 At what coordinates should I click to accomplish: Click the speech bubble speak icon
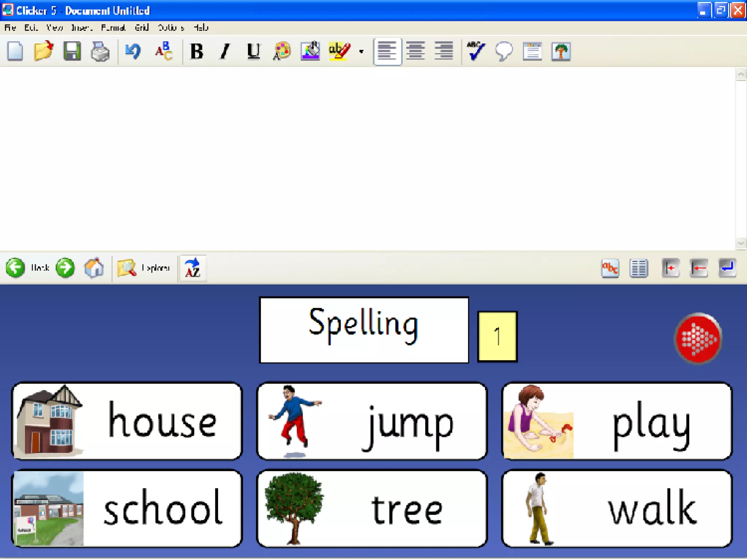pos(504,51)
